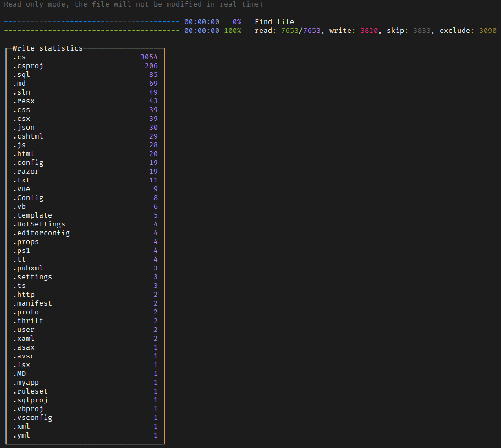Click the .sql row count 85

point(153,75)
